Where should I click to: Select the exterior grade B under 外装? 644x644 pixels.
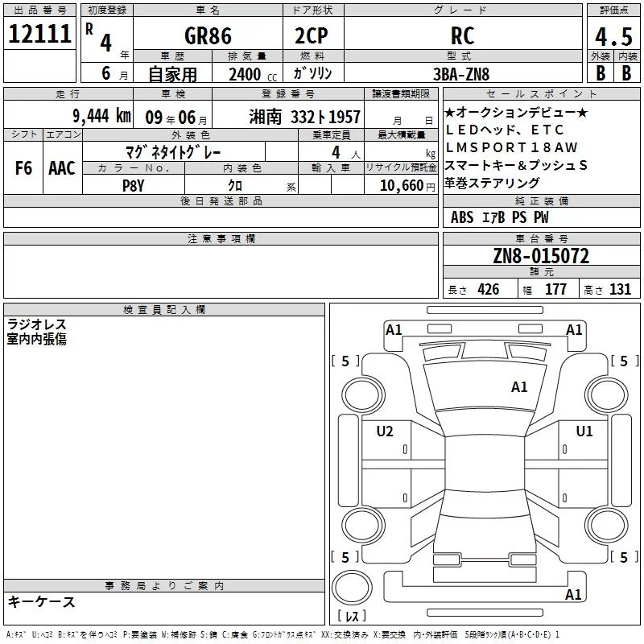pos(601,72)
